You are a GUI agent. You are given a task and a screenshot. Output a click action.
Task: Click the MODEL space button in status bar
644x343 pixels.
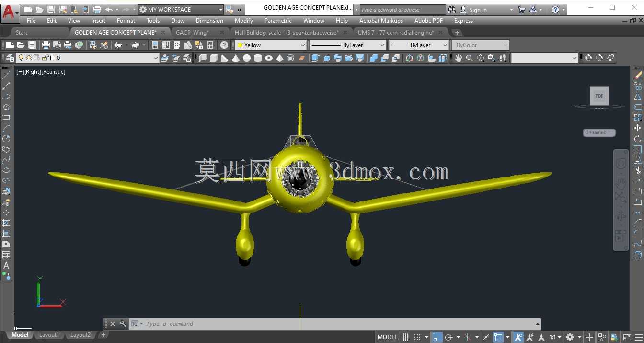click(387, 337)
